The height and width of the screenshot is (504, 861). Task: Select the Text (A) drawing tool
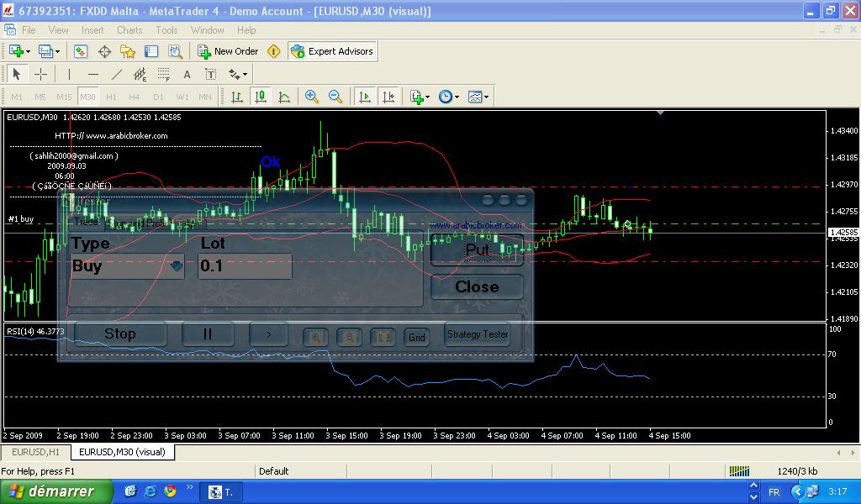[188, 74]
